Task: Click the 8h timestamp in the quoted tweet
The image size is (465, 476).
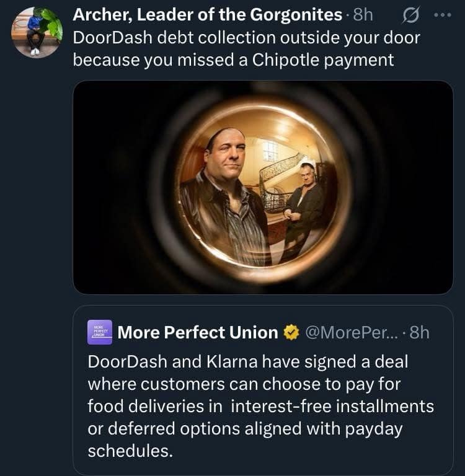Action: point(418,333)
